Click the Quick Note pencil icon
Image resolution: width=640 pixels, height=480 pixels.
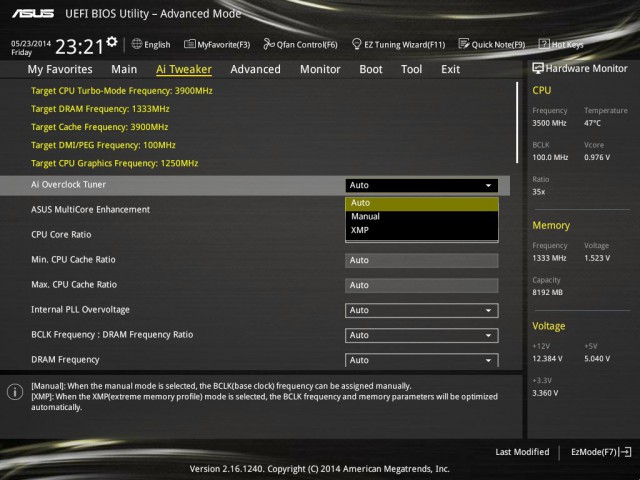coord(464,44)
